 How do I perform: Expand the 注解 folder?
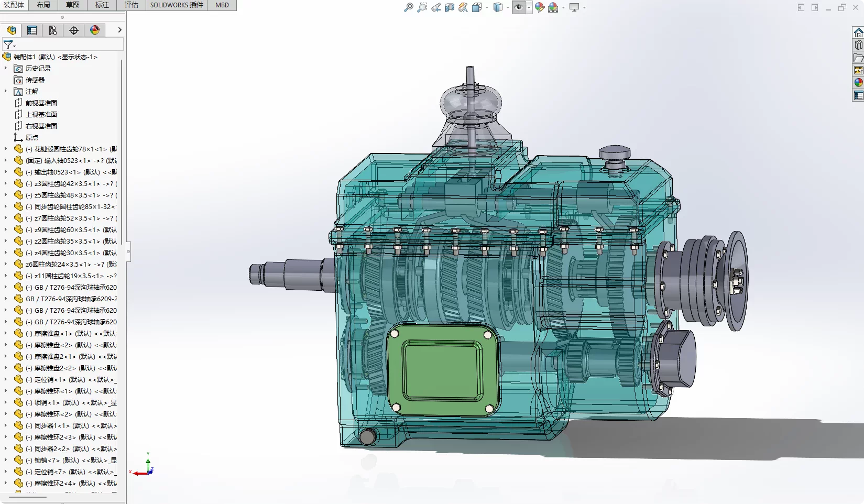tap(6, 91)
